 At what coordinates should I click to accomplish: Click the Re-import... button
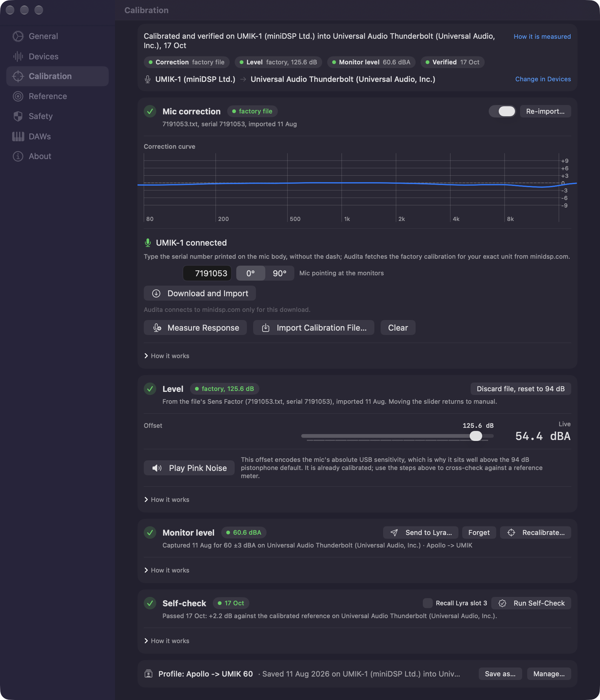tap(545, 112)
